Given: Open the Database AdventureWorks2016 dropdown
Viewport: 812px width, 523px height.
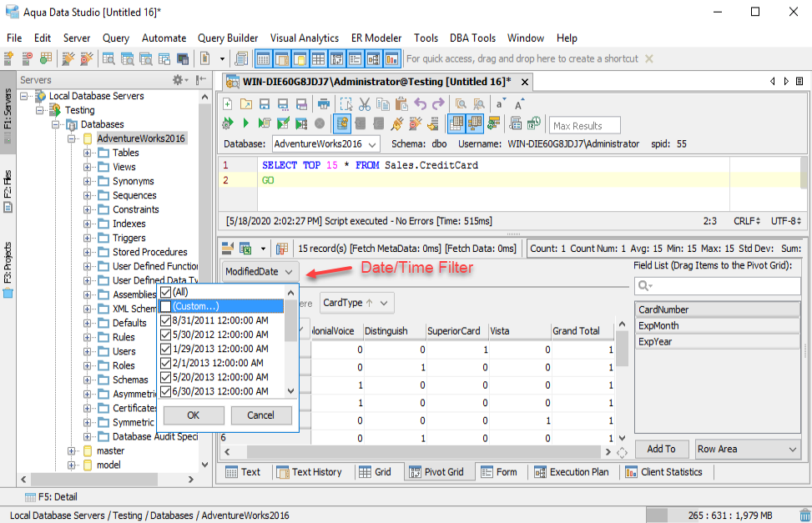Looking at the screenshot, I should click(326, 144).
